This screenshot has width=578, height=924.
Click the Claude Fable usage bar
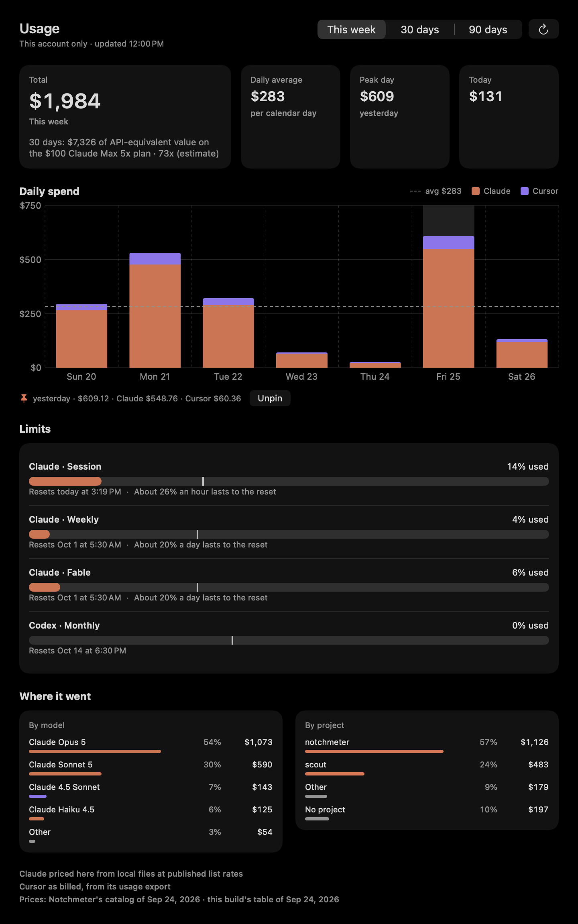click(289, 587)
